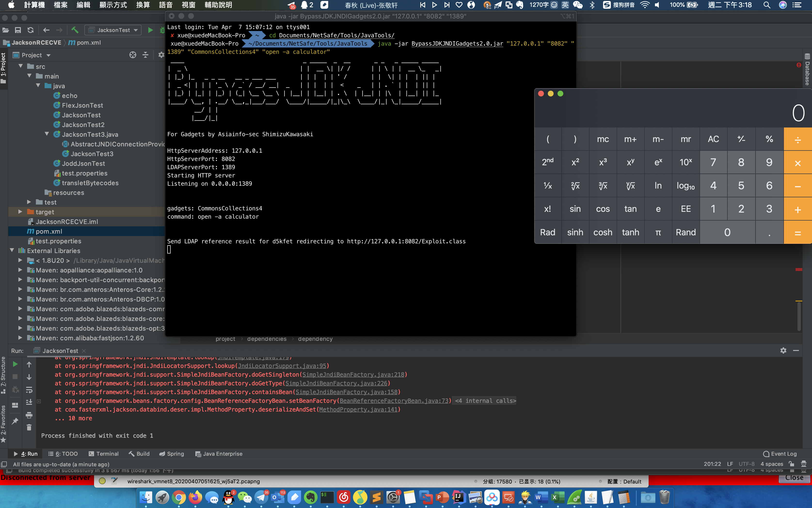The height and width of the screenshot is (508, 812).
Task: Click the Synchronize refresh icon
Action: [x=31, y=30]
